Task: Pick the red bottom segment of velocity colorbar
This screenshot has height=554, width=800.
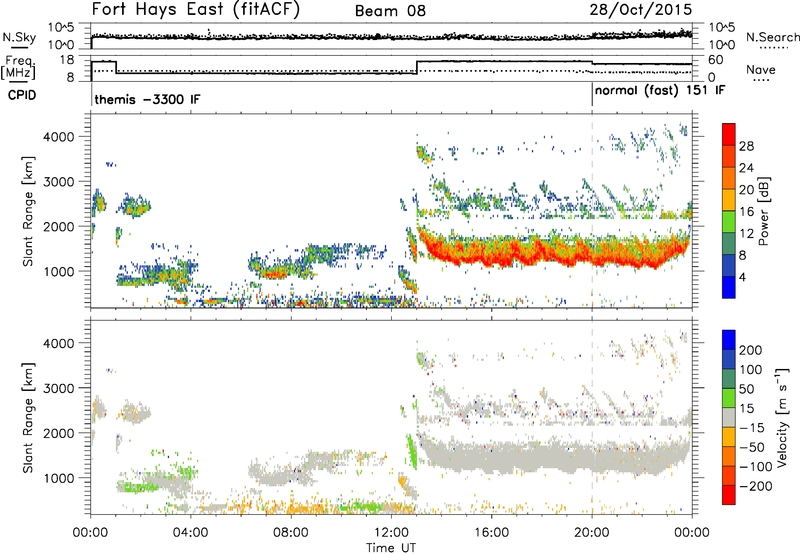Action: (x=729, y=495)
